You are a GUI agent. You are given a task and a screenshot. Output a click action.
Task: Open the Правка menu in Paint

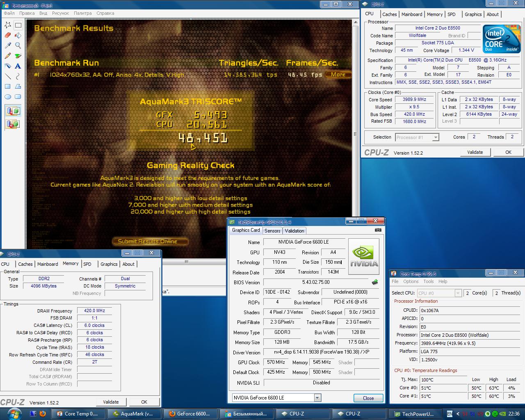tap(27, 13)
